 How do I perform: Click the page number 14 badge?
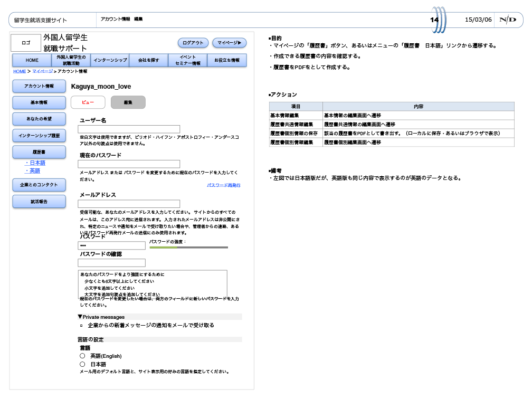[435, 20]
